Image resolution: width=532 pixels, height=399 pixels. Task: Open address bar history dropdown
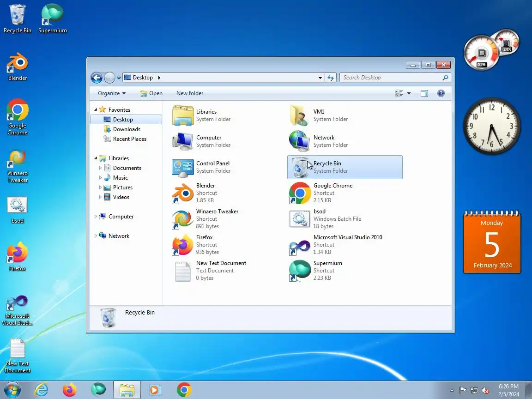coord(320,78)
